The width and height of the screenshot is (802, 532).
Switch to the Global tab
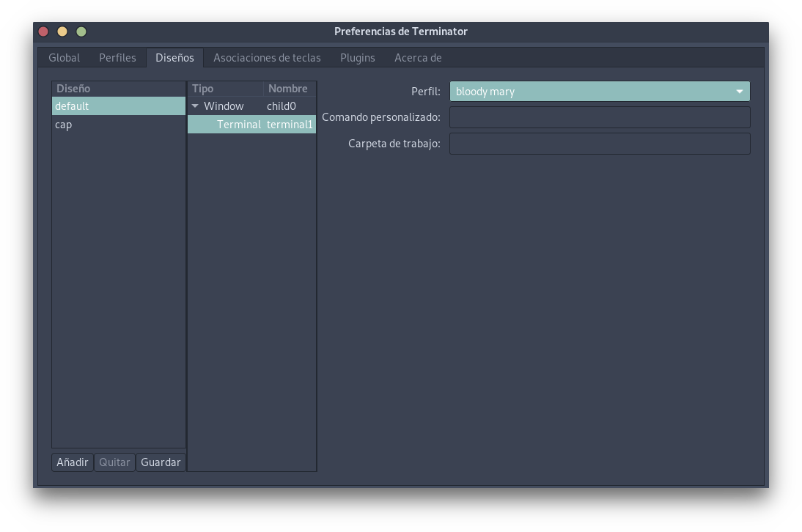[x=64, y=58]
